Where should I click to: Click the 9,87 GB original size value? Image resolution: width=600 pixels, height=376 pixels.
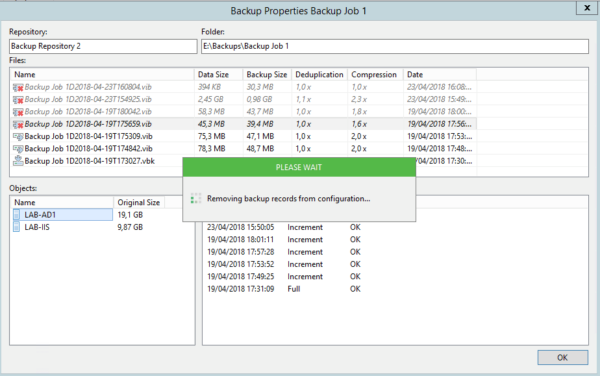pos(130,227)
